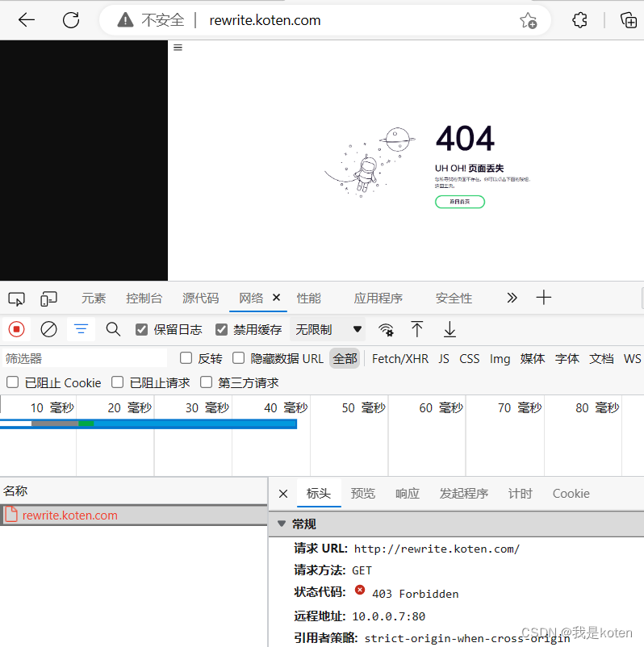This screenshot has height=647, width=644.
Task: Open the 预览 details tab
Action: point(363,493)
